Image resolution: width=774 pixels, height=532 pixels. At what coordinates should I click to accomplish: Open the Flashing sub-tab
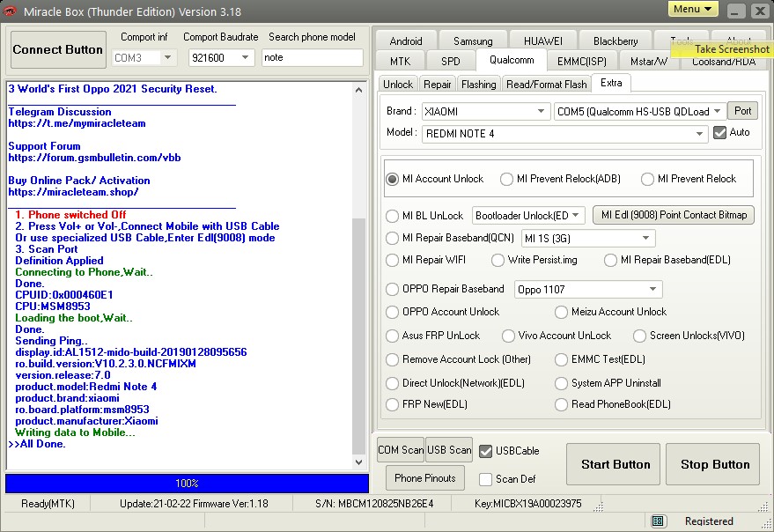click(x=479, y=84)
